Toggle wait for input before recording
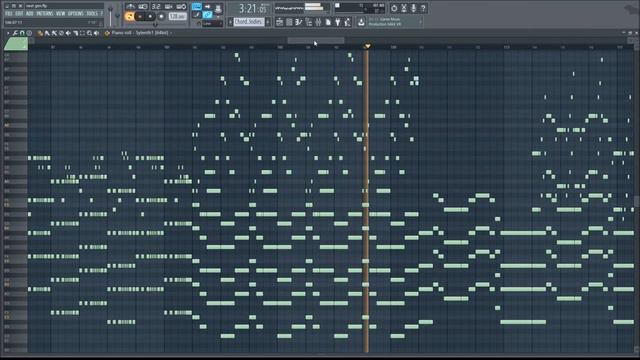Image resolution: width=640 pixels, height=360 pixels. (143, 7)
